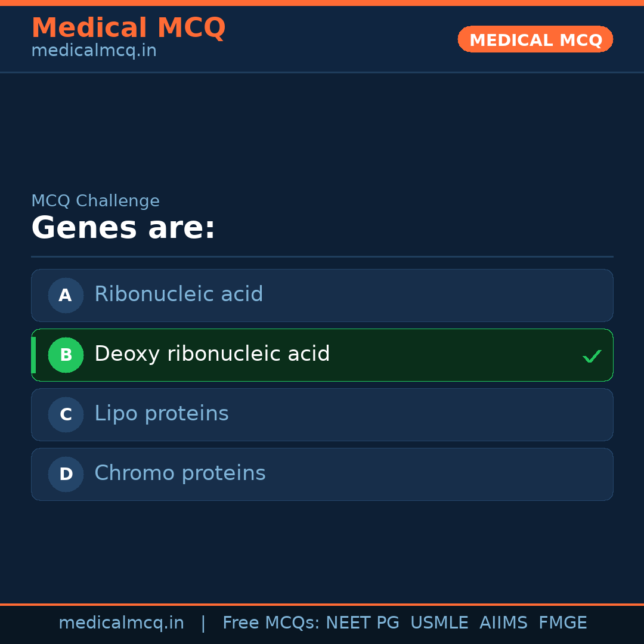The image size is (644, 644).
Task: Select the letter C circle badge
Action: tap(66, 414)
